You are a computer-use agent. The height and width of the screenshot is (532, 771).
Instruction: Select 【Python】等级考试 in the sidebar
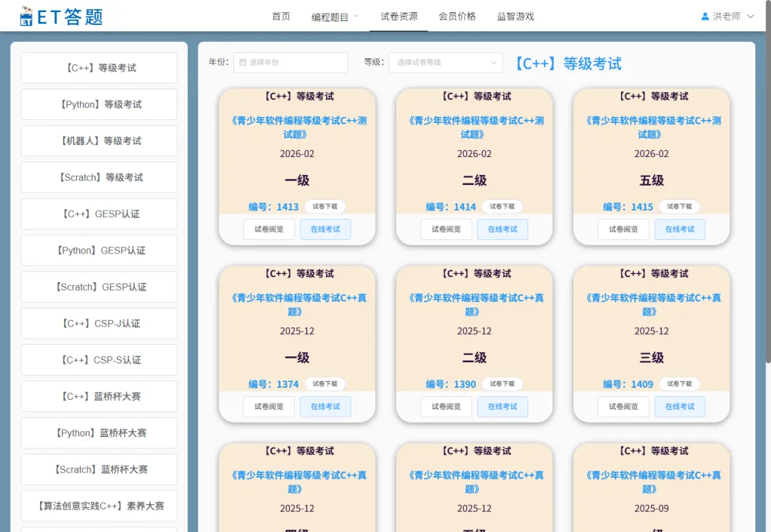[x=99, y=104]
